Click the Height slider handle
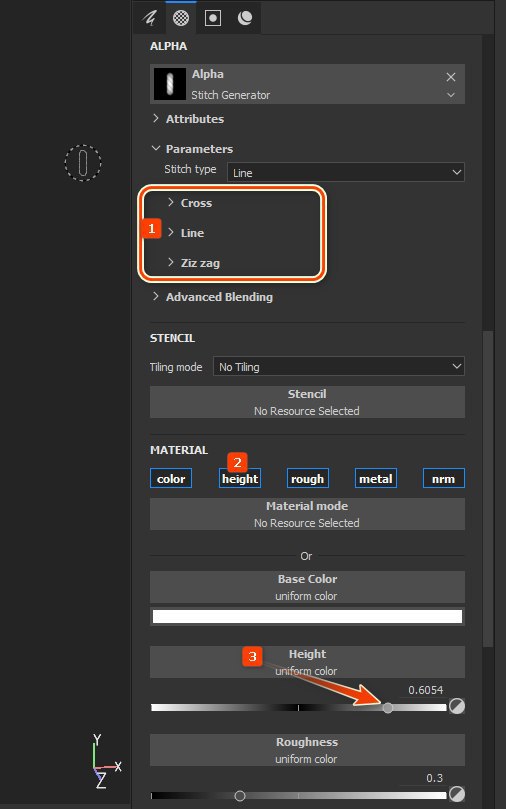This screenshot has width=506, height=809. (x=387, y=707)
